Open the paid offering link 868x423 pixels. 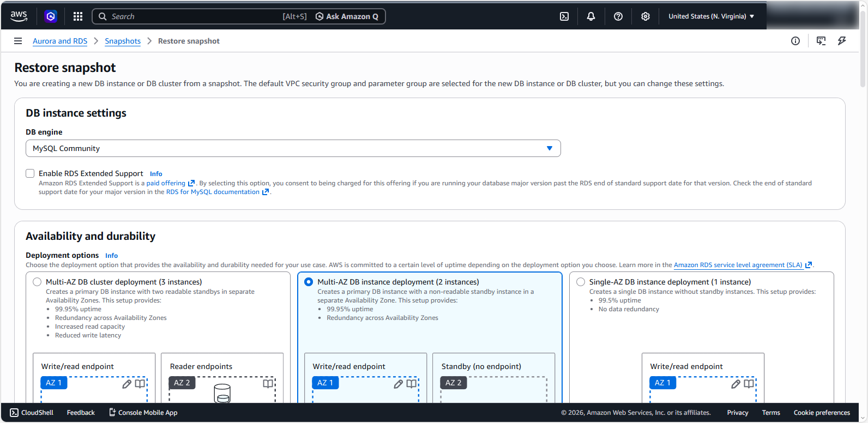[x=170, y=183]
